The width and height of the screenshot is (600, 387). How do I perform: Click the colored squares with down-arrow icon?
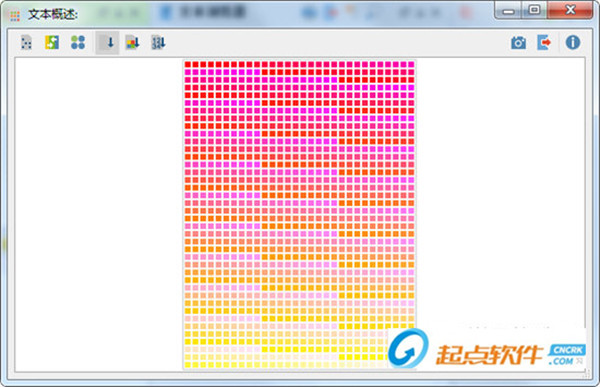coord(132,42)
